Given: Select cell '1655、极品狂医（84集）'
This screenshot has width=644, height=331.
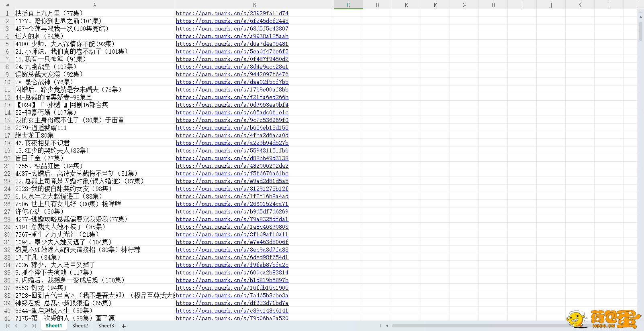Looking at the screenshot, I should pos(94,166).
